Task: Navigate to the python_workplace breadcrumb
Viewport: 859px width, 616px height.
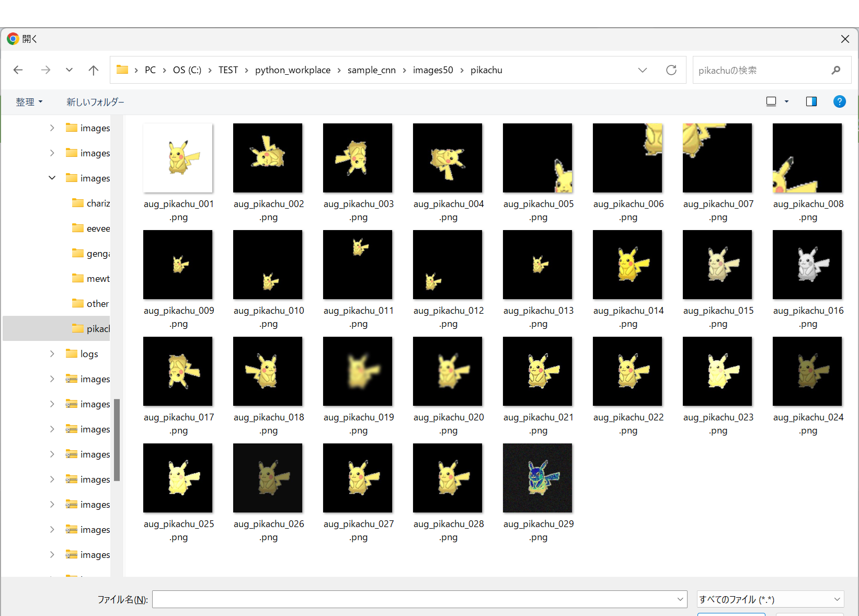Action: (293, 70)
